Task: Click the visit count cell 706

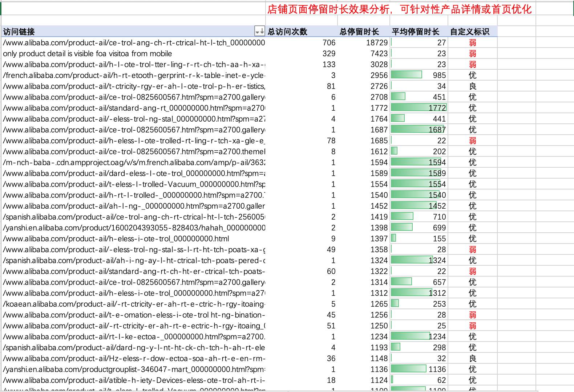Action: (302, 42)
